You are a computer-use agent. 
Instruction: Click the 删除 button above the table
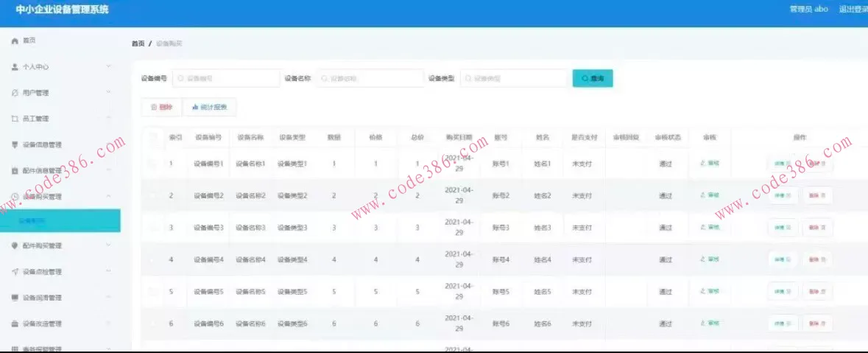[161, 108]
